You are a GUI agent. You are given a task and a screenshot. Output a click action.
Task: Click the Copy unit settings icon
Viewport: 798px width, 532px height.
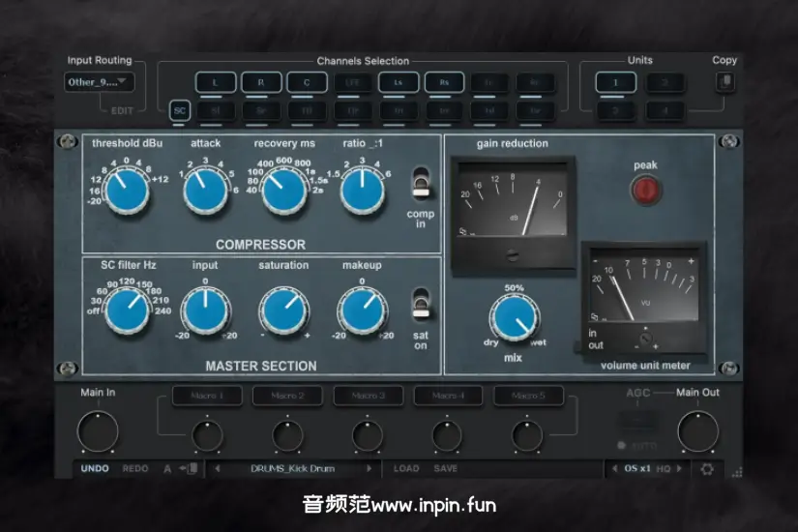[725, 81]
